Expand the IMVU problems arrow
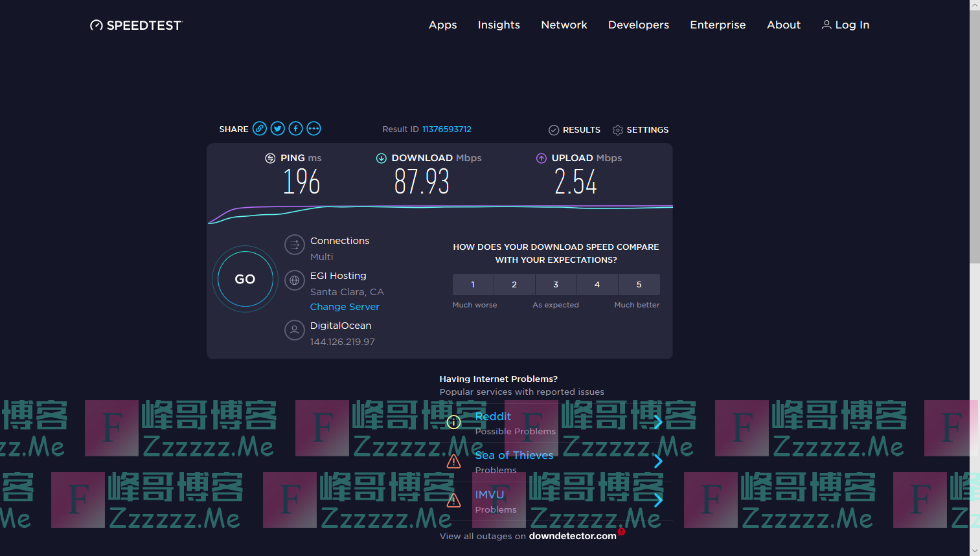980x556 pixels. coord(658,500)
